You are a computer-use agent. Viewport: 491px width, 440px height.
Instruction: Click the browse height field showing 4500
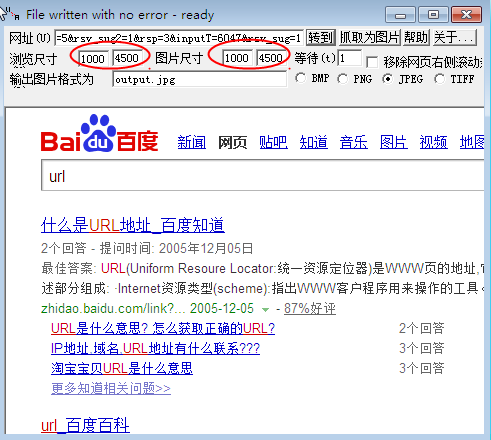tap(127, 59)
